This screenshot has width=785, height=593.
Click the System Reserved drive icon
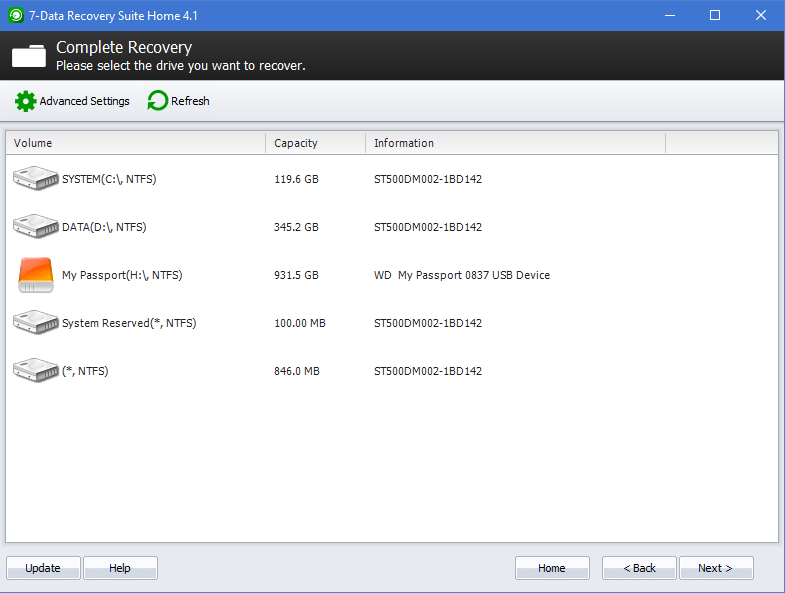pos(36,323)
